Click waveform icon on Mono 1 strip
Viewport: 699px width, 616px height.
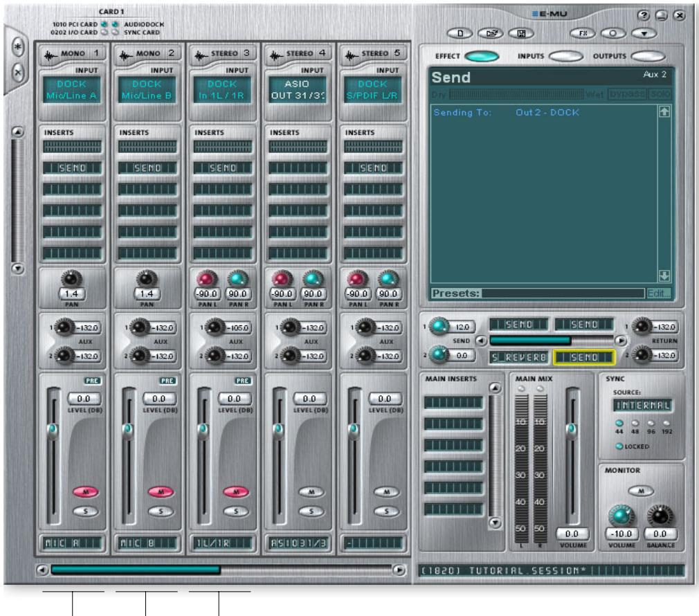click(x=50, y=55)
